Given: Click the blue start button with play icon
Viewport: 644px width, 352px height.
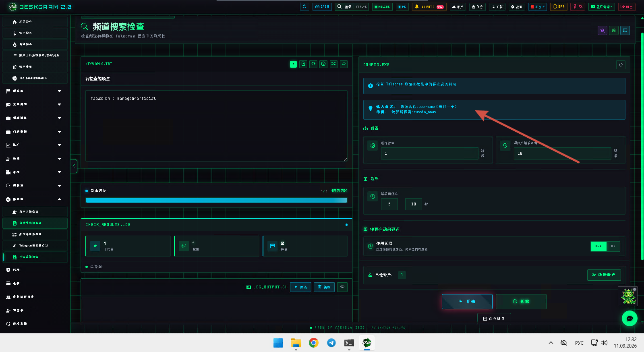Looking at the screenshot, I should [467, 302].
